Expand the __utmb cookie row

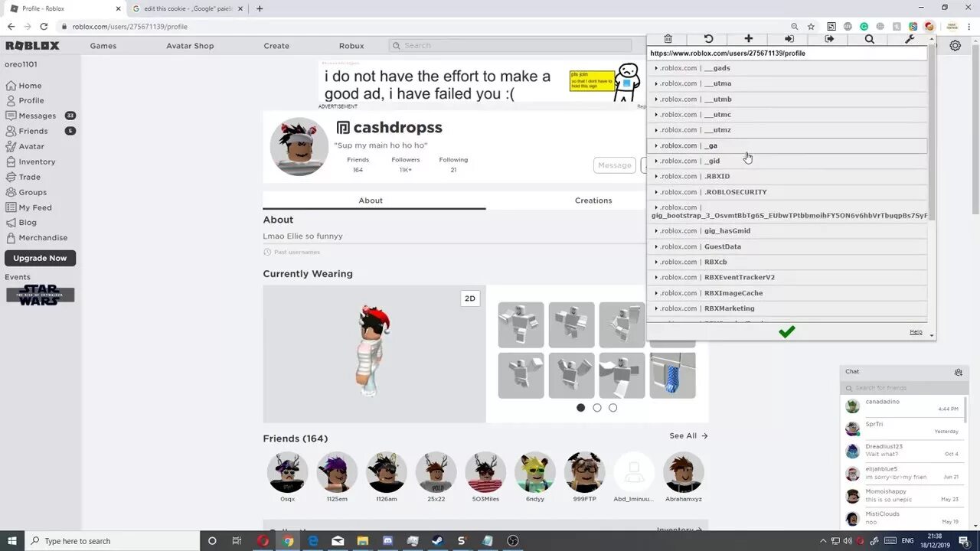(787, 99)
